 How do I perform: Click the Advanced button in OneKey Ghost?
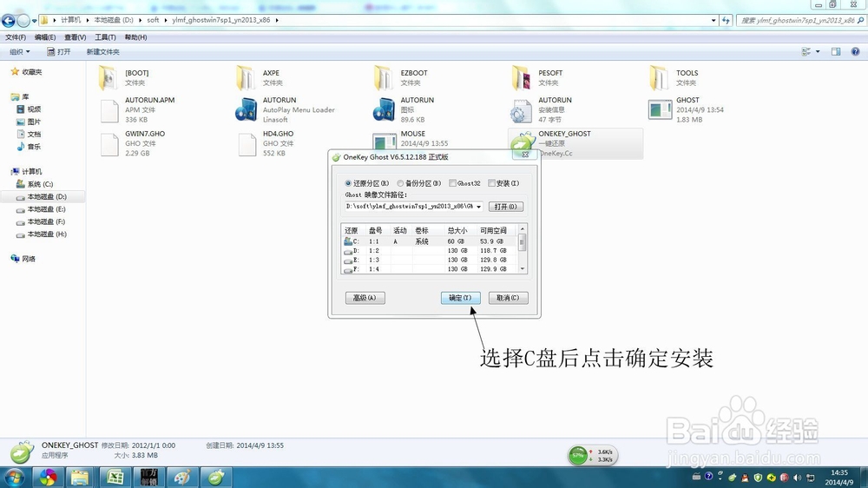pos(365,298)
